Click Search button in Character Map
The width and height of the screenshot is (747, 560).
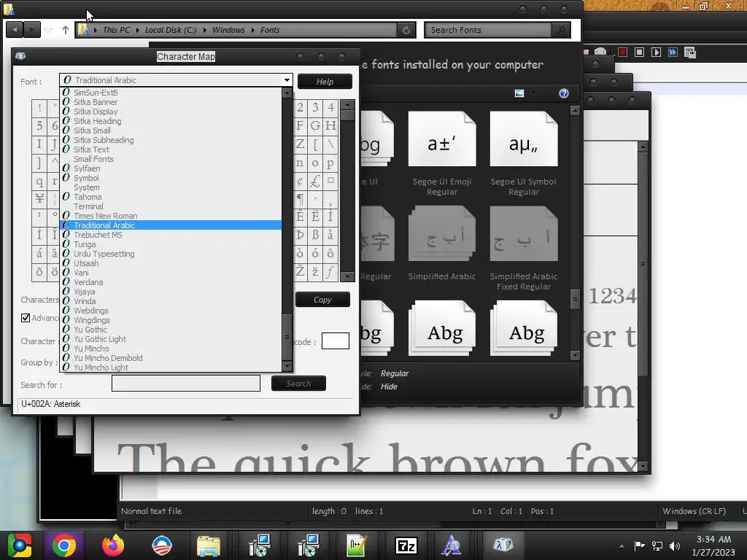tap(298, 384)
